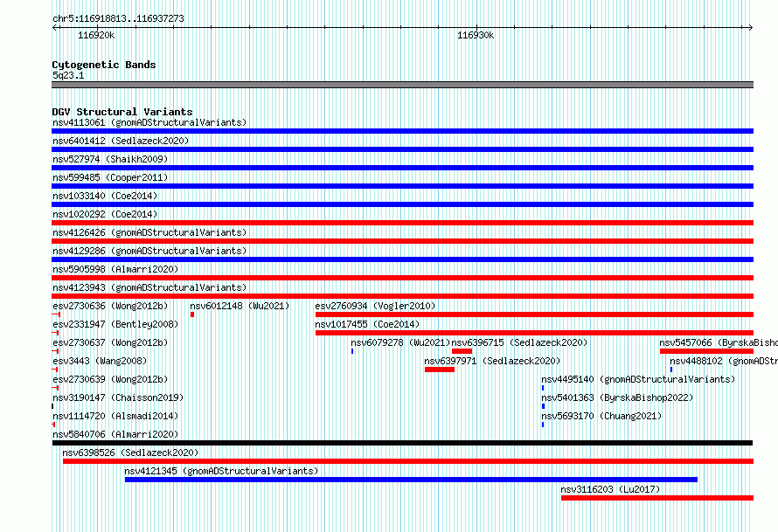Select the esv2730636 Wong2012b label
Screen dimensions: 778x532
click(110, 306)
